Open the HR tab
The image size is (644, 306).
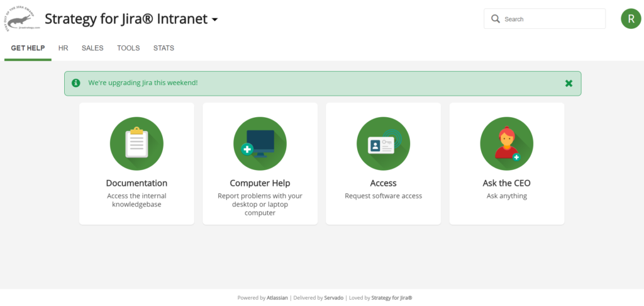click(x=64, y=48)
